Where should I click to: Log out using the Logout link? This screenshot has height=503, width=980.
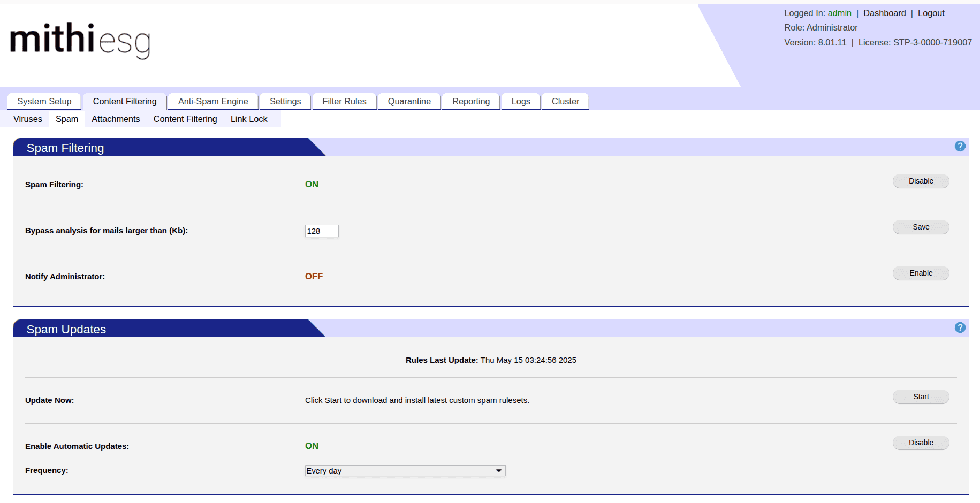931,13
